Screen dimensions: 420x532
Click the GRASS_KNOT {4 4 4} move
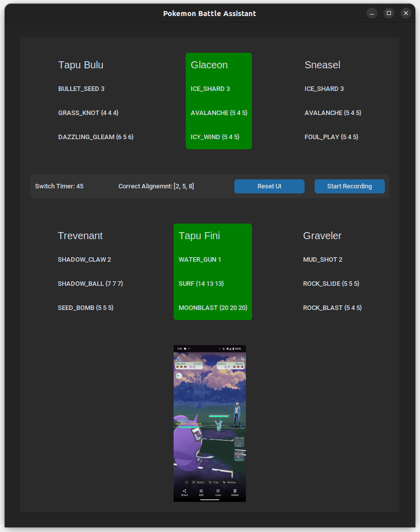[88, 113]
